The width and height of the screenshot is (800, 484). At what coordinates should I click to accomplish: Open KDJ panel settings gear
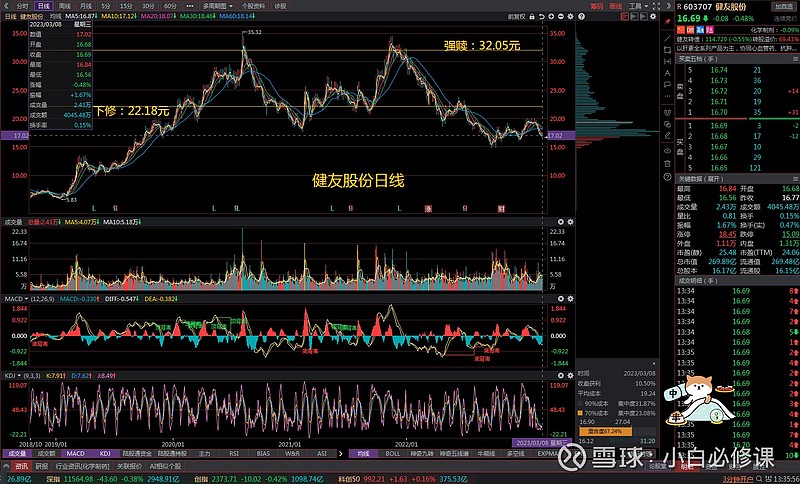click(x=570, y=375)
